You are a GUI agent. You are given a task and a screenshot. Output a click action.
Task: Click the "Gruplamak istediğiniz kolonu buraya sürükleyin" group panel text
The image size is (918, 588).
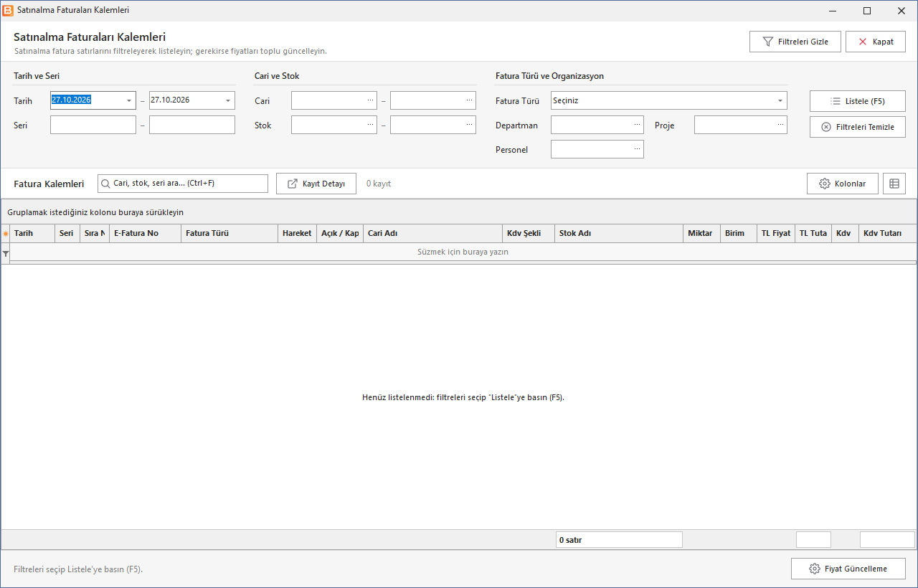[96, 212]
